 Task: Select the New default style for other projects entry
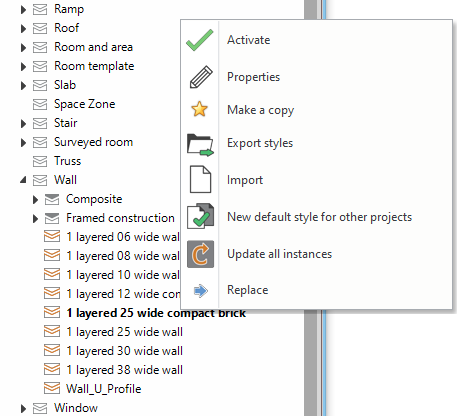pyautogui.click(x=319, y=217)
